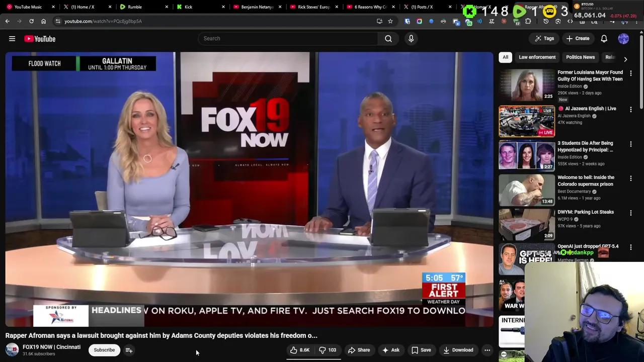Viewport: 644px width, 362px height.
Task: Open options for OpenAI GPT-5.4 video
Action: coord(630,247)
